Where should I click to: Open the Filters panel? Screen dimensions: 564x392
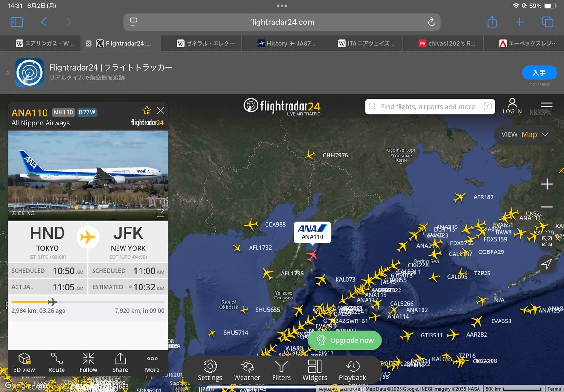(282, 370)
